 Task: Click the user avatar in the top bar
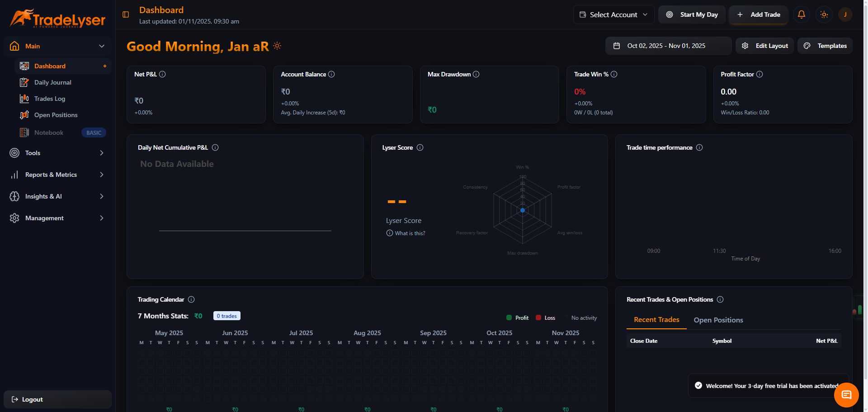pyautogui.click(x=845, y=14)
